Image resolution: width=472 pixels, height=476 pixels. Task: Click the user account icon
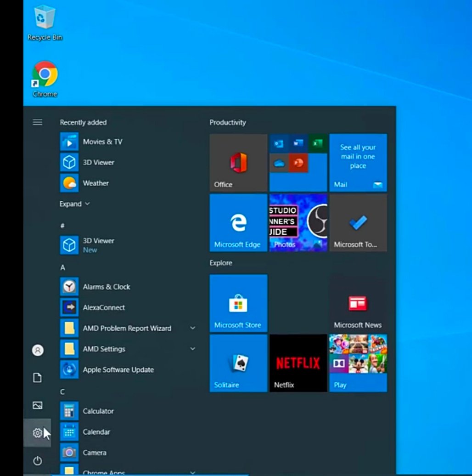(x=38, y=350)
